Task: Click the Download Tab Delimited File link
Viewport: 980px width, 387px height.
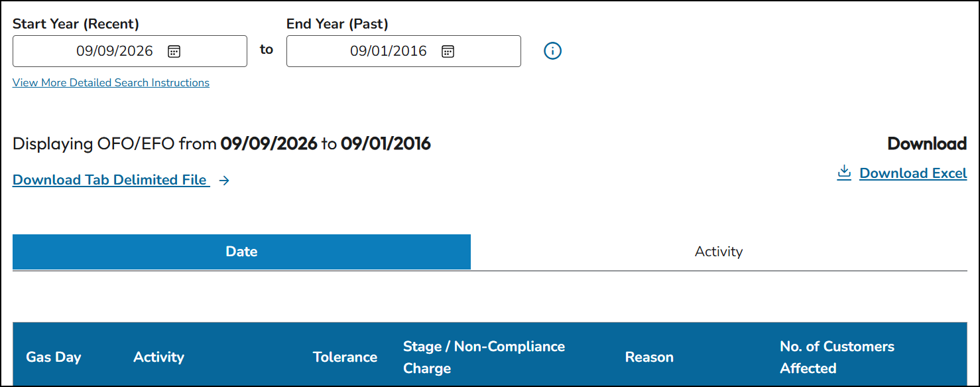Action: (x=111, y=180)
